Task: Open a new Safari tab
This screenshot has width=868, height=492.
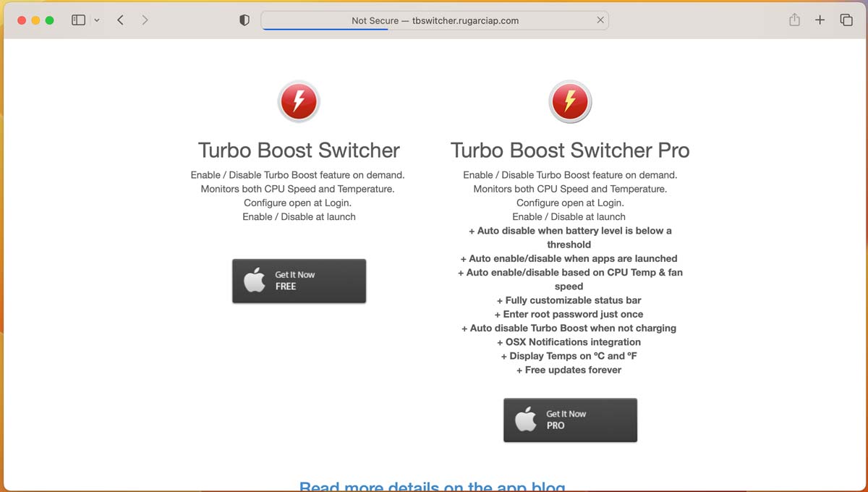Action: (820, 20)
